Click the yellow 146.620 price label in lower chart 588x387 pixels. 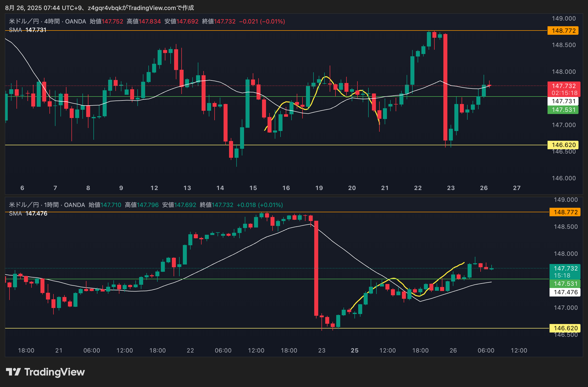point(565,328)
